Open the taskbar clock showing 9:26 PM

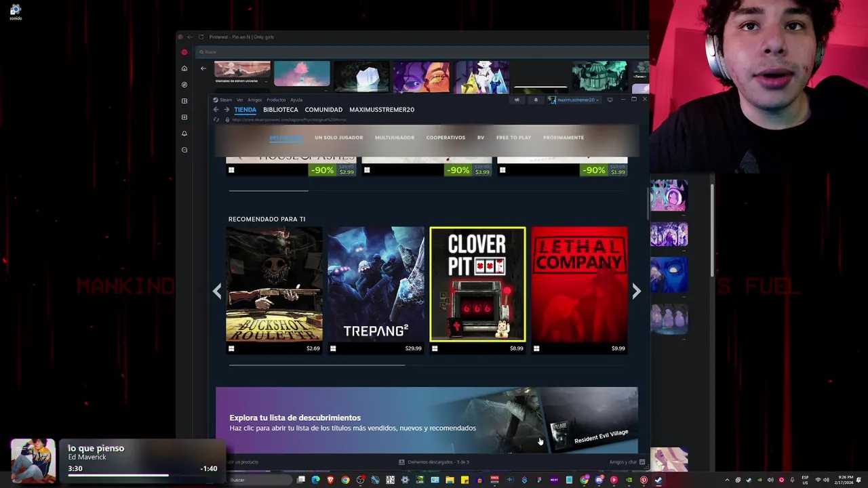click(845, 480)
